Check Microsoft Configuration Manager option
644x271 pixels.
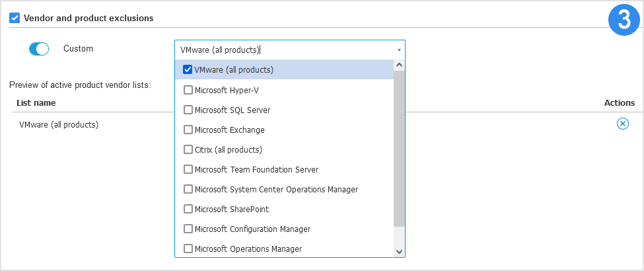coord(188,229)
